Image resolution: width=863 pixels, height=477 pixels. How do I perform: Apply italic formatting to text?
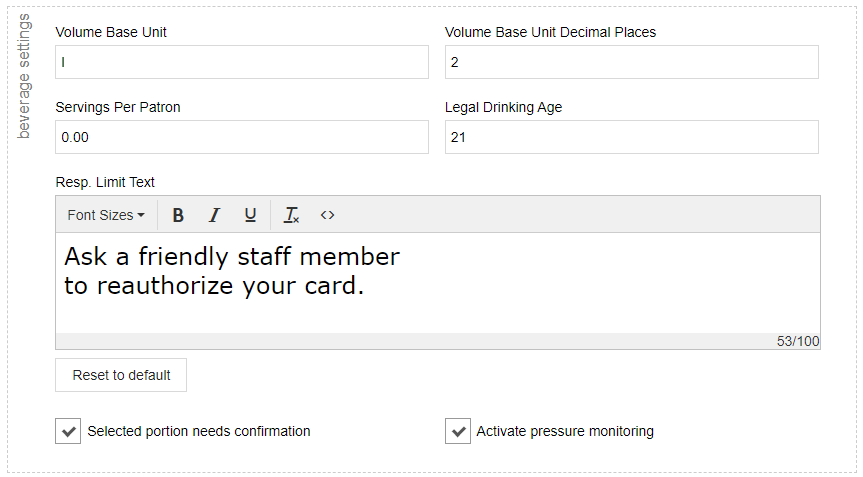[214, 215]
